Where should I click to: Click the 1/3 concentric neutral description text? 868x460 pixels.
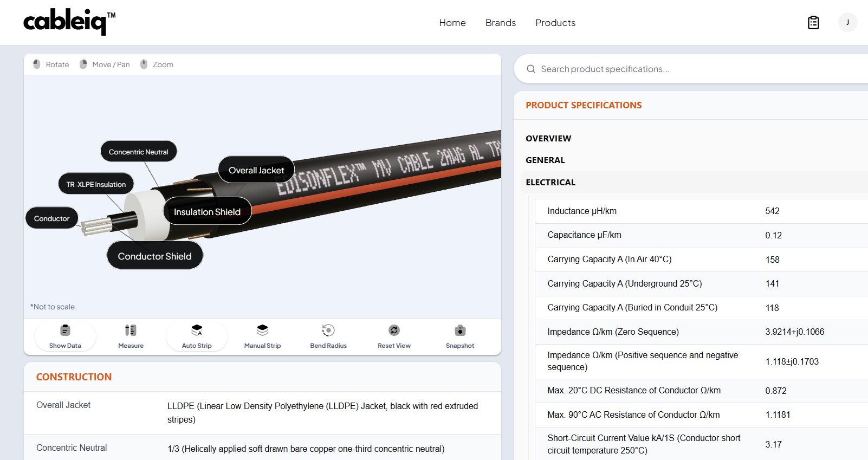306,449
